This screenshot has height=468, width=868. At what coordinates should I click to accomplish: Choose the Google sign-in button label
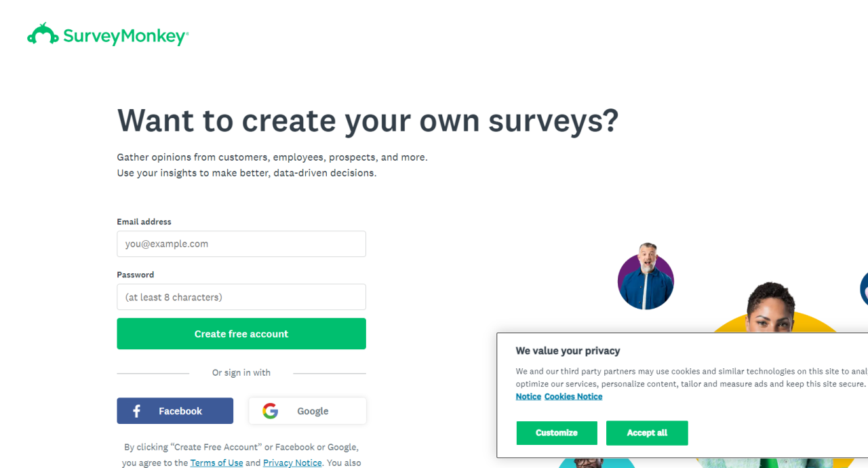(313, 411)
